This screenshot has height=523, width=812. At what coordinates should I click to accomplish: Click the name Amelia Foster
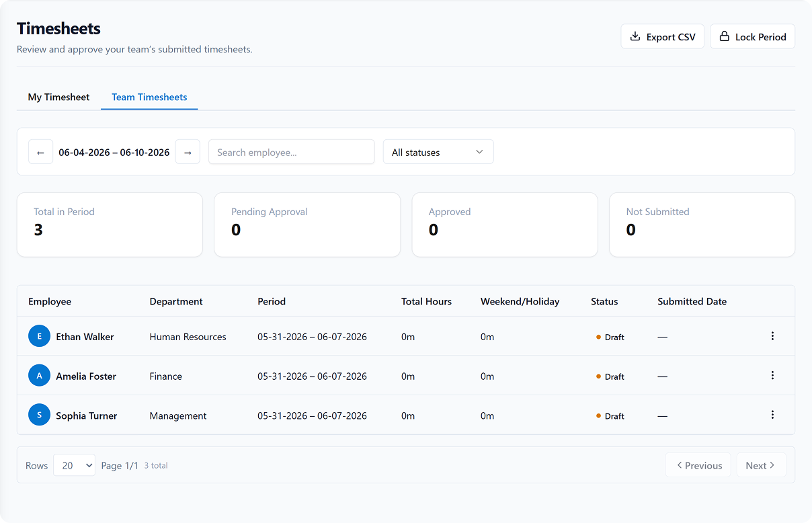point(86,376)
